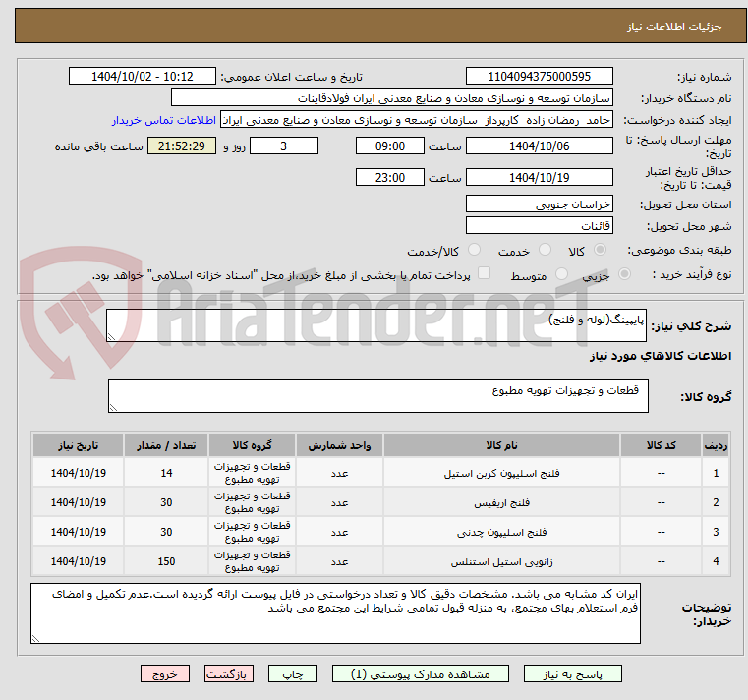Click the province field خراسان جنوبی
Screen dimensions: 748x700
[539, 204]
